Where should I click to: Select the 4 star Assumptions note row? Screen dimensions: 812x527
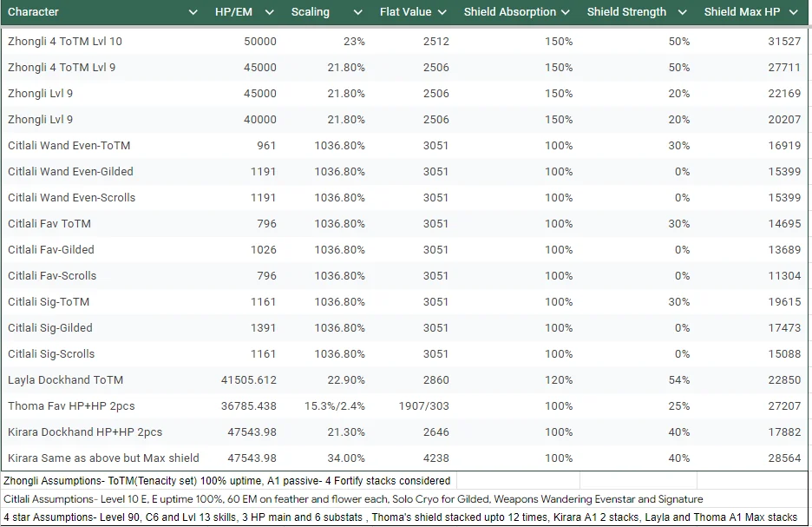400,517
